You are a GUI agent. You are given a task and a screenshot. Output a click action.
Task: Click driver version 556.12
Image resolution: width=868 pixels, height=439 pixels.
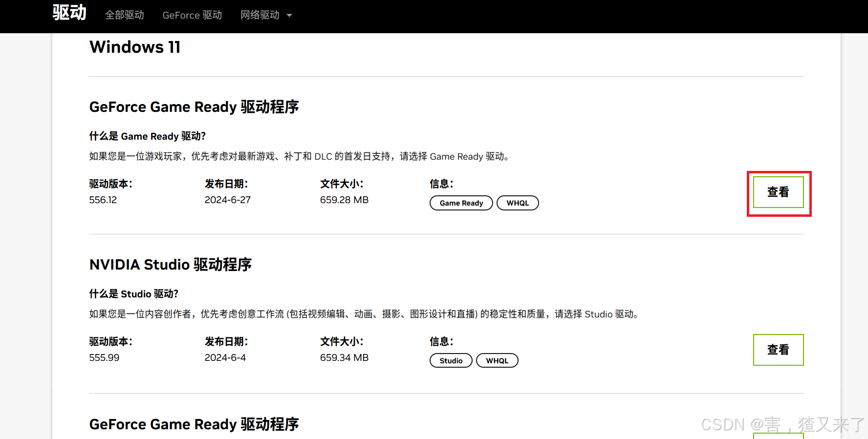click(103, 200)
